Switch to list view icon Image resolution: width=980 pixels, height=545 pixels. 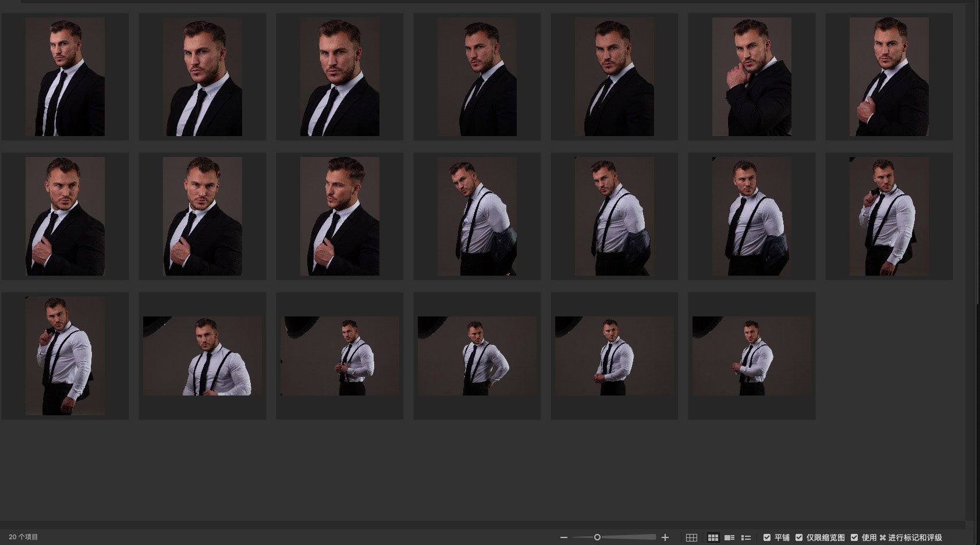(745, 537)
